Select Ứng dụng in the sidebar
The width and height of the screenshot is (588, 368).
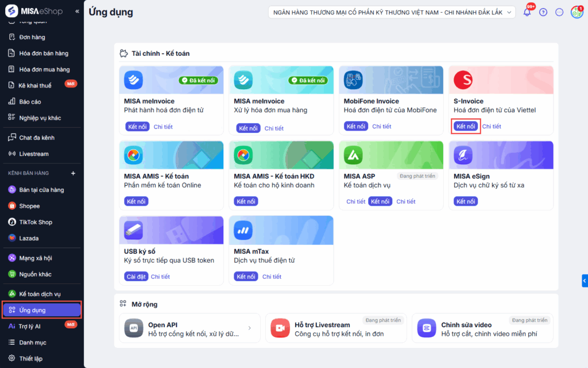click(41, 310)
